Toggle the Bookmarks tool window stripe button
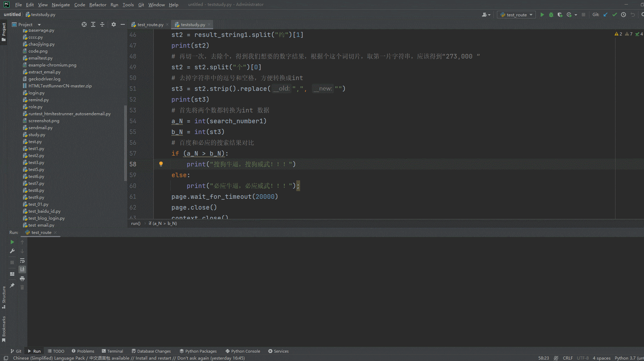Image resolution: width=644 pixels, height=361 pixels. pos(4,329)
